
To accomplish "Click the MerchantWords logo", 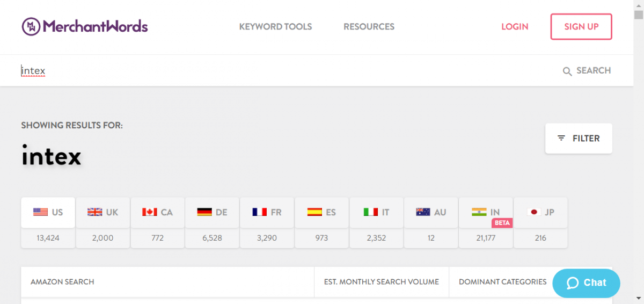I will 85,26.
